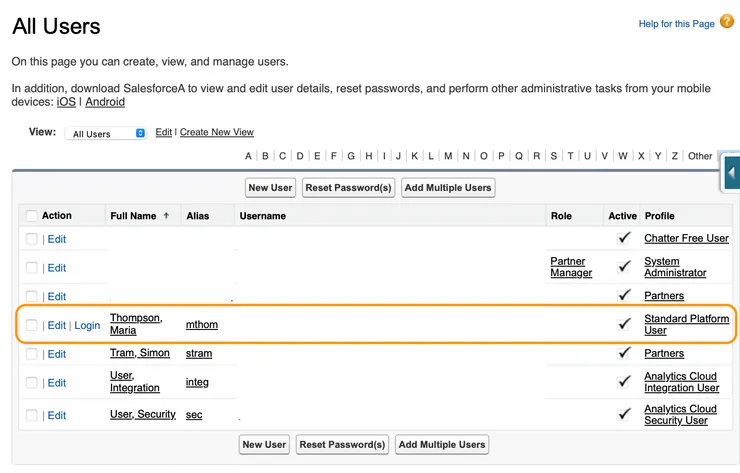Click the bottom Add Multiple Users button
The height and width of the screenshot is (473, 740).
coord(441,444)
